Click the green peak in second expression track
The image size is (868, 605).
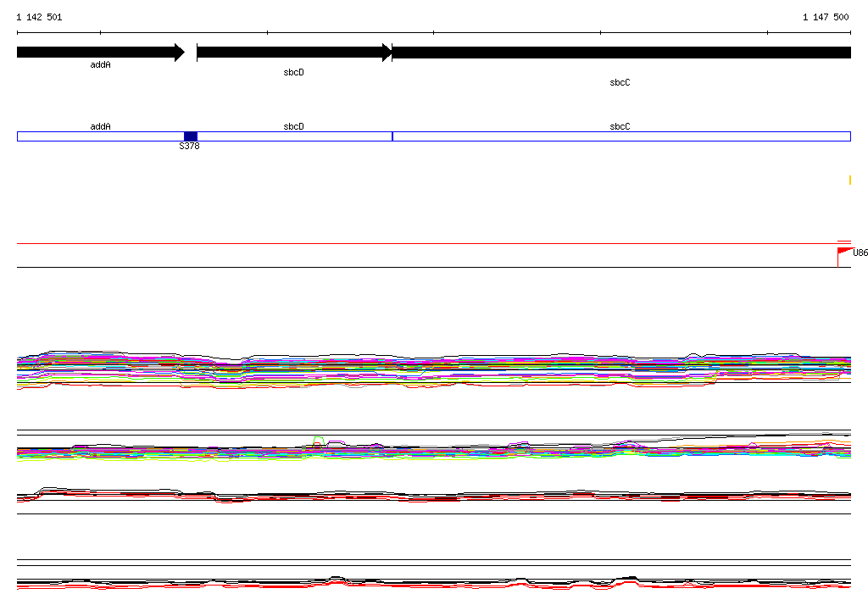(319, 441)
